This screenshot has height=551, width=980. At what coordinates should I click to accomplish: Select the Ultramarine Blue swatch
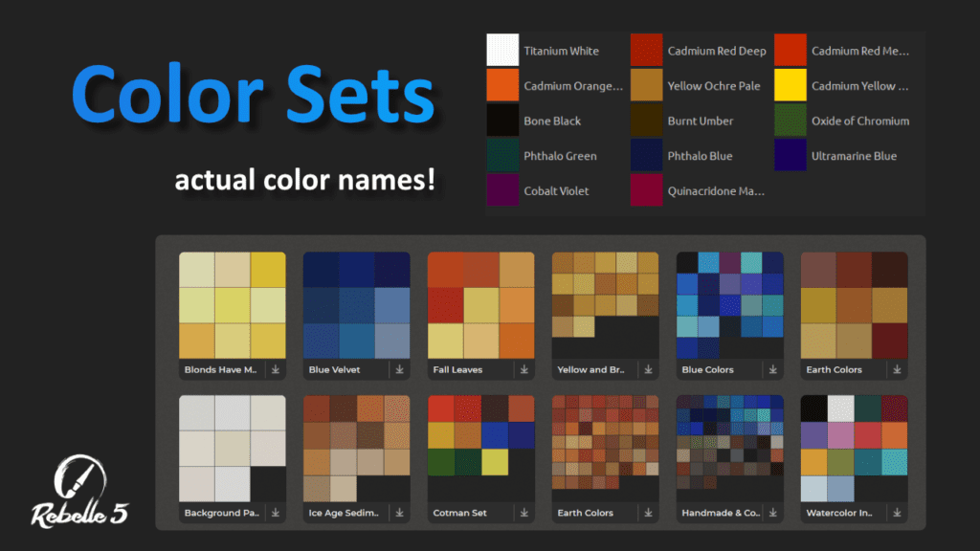tap(790, 155)
